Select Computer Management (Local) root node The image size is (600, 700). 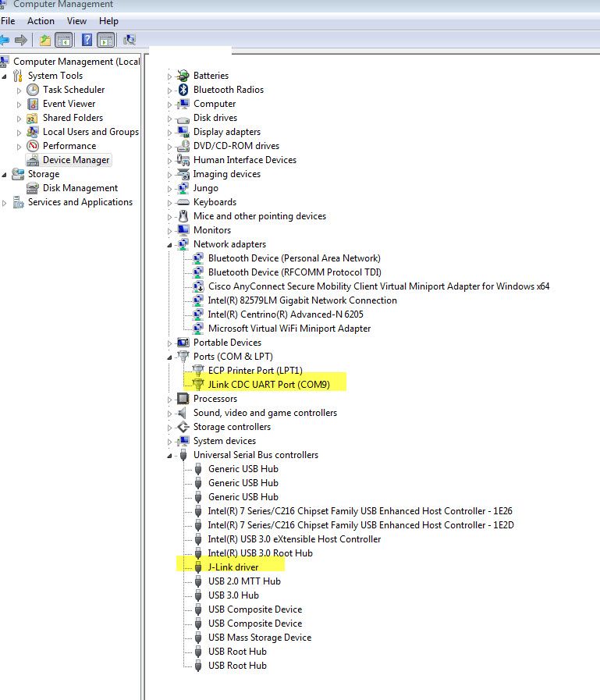click(76, 62)
